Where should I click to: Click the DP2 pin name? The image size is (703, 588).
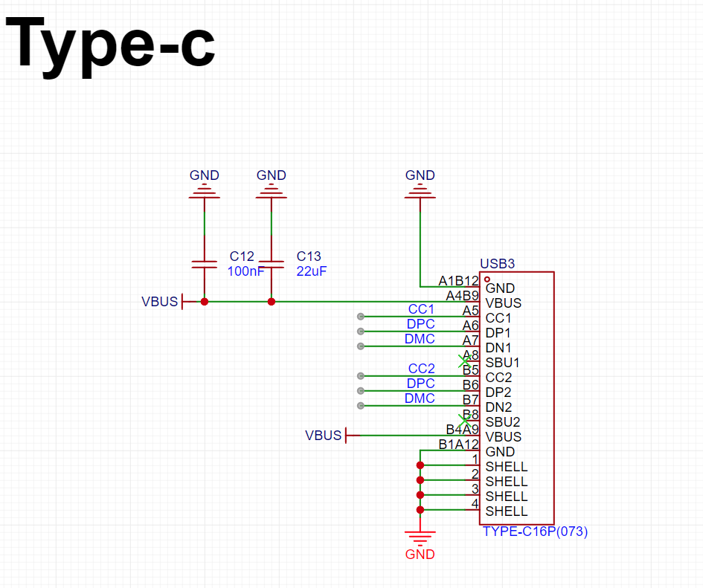[x=498, y=392]
